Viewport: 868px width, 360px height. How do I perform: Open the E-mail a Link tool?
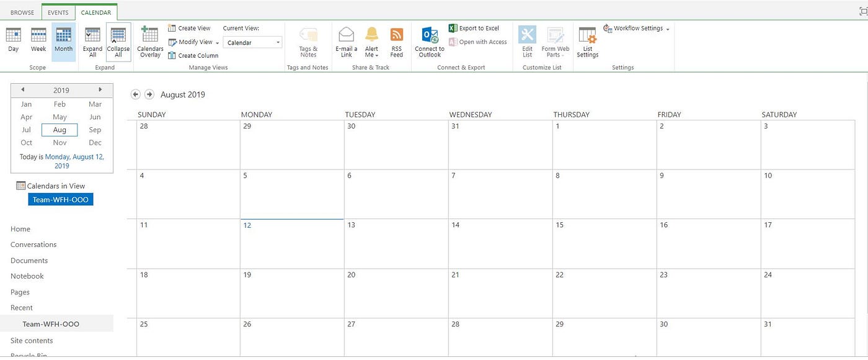(345, 40)
